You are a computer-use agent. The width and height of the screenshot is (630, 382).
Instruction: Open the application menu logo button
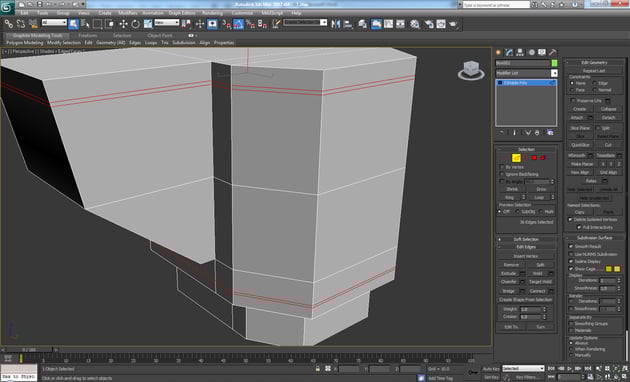[x=7, y=7]
